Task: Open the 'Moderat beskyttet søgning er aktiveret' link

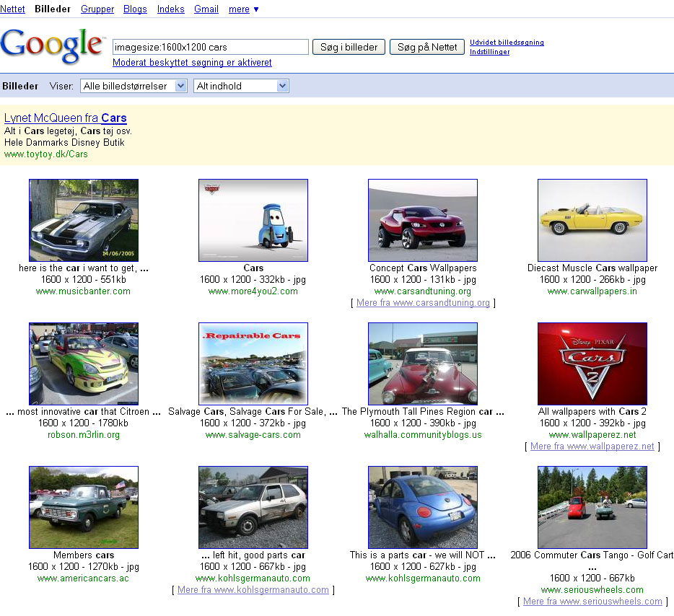Action: (x=192, y=63)
